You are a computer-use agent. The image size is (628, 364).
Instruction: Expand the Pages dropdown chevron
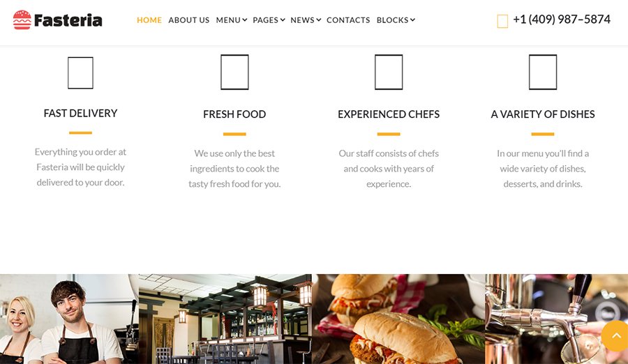(x=283, y=20)
